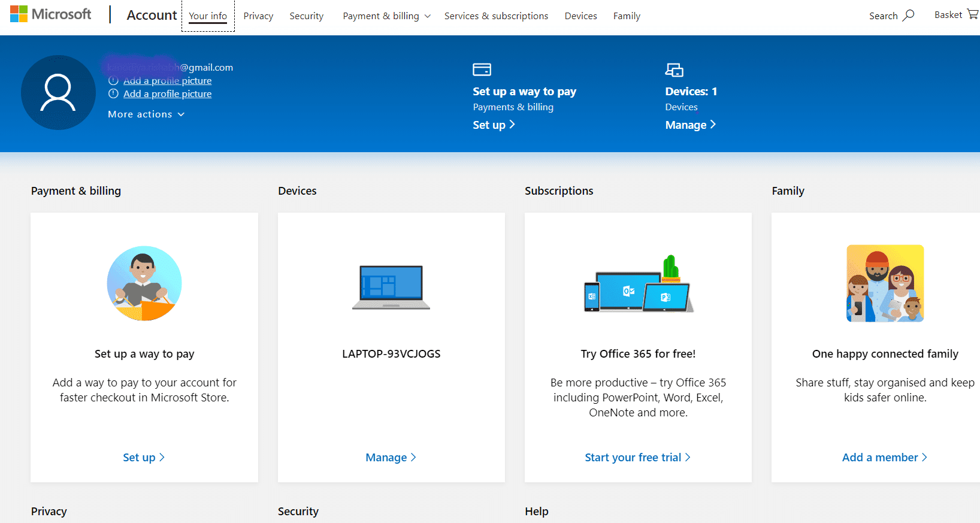The width and height of the screenshot is (980, 523).
Task: Expand the Payment & billing navigation dropdown
Action: click(386, 16)
